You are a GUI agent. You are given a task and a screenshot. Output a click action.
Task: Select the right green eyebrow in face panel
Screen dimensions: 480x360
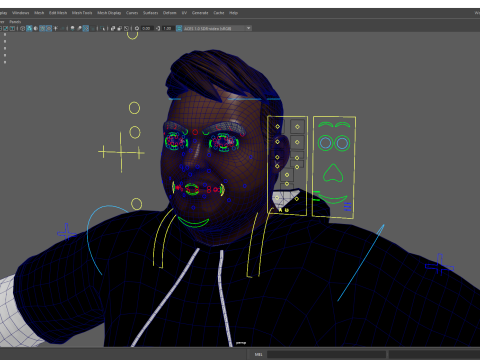[343, 125]
